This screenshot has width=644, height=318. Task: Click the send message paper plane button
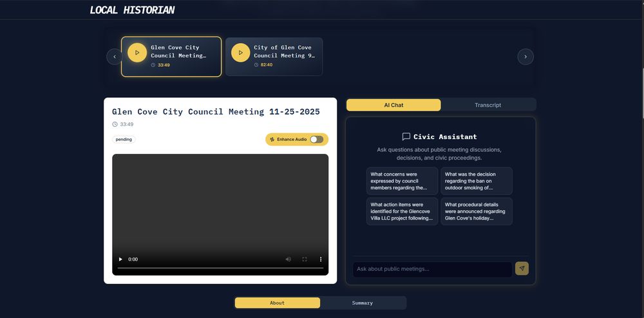pos(522,268)
